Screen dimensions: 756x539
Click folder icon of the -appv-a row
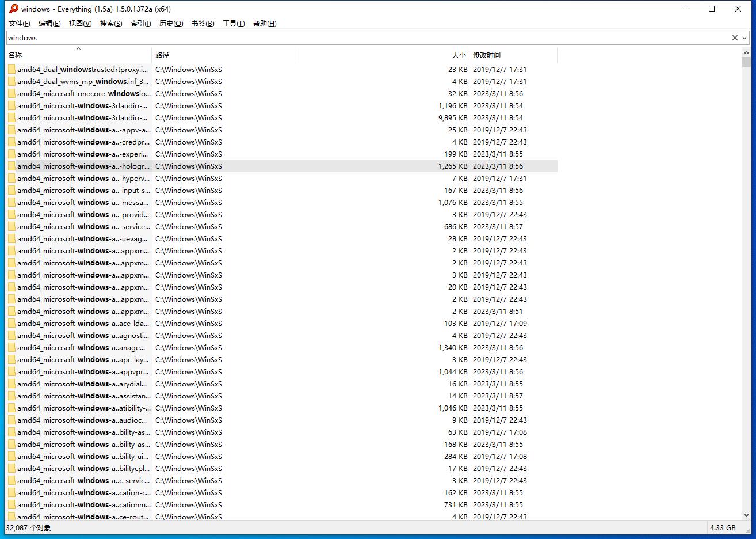click(x=12, y=130)
